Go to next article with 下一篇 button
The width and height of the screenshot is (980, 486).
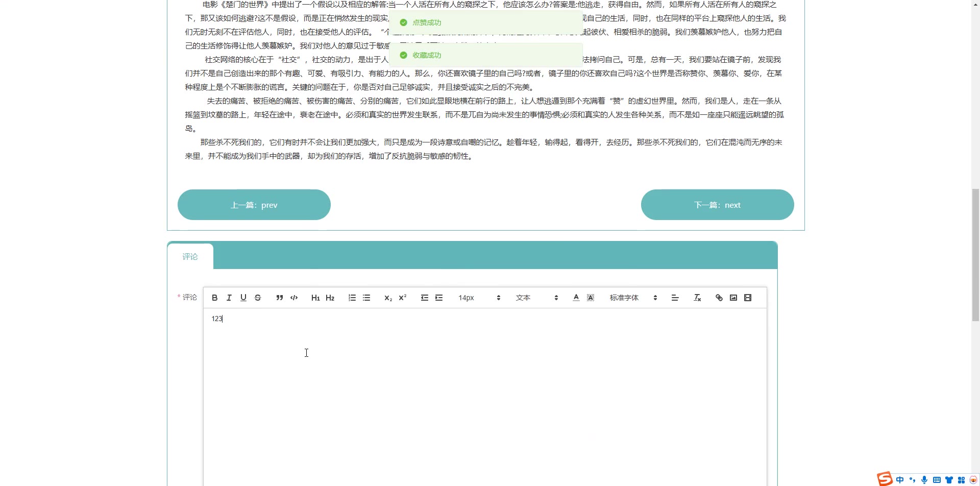point(717,205)
